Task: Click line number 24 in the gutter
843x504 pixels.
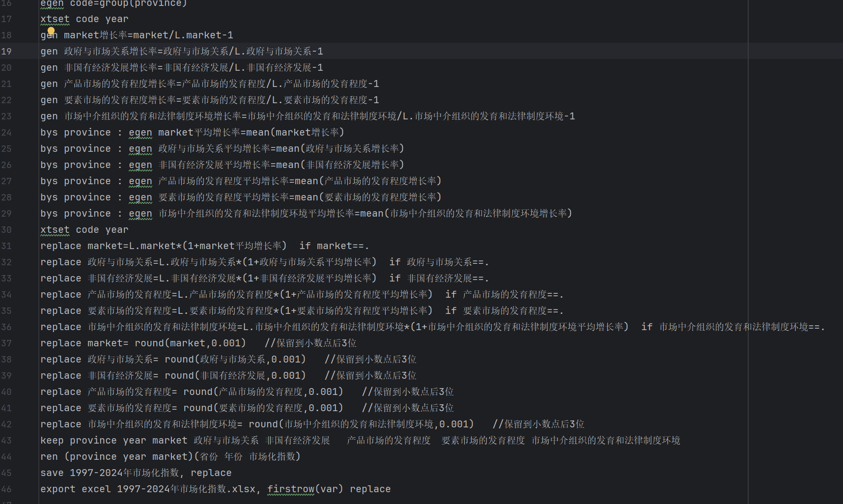Action: (6, 133)
